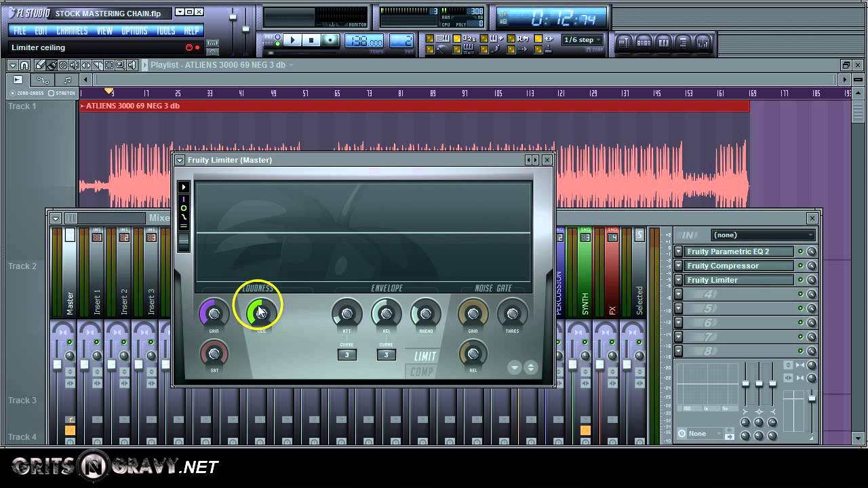Image resolution: width=868 pixels, height=488 pixels.
Task: Select the playlist paint (brush) tool
Action: click(x=52, y=65)
